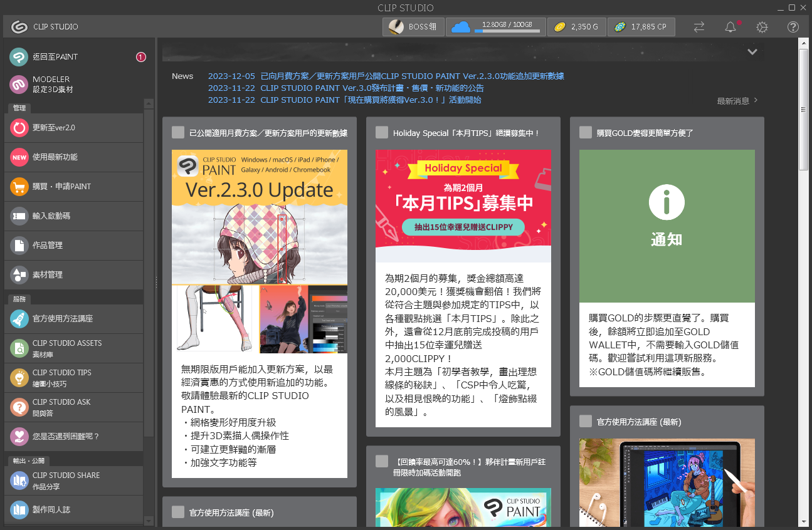This screenshot has width=812, height=530.
Task: Tick the checkbox on 已公開適用月費方案 card
Action: pyautogui.click(x=178, y=133)
